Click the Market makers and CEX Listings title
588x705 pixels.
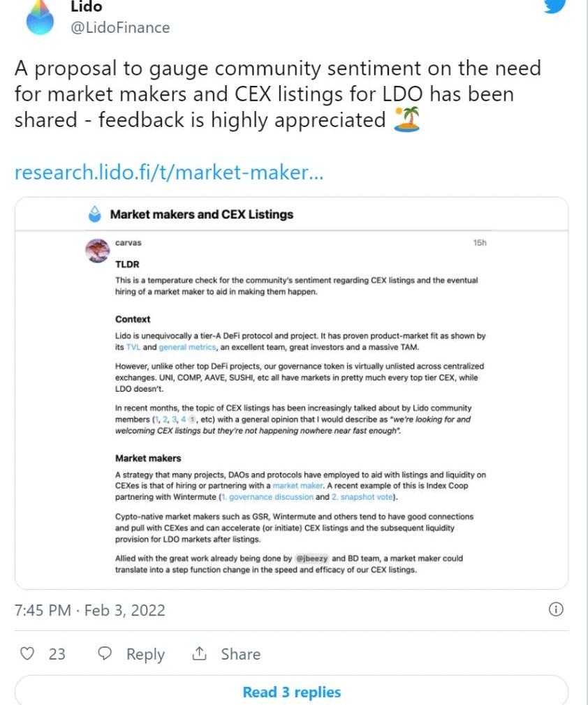(202, 214)
